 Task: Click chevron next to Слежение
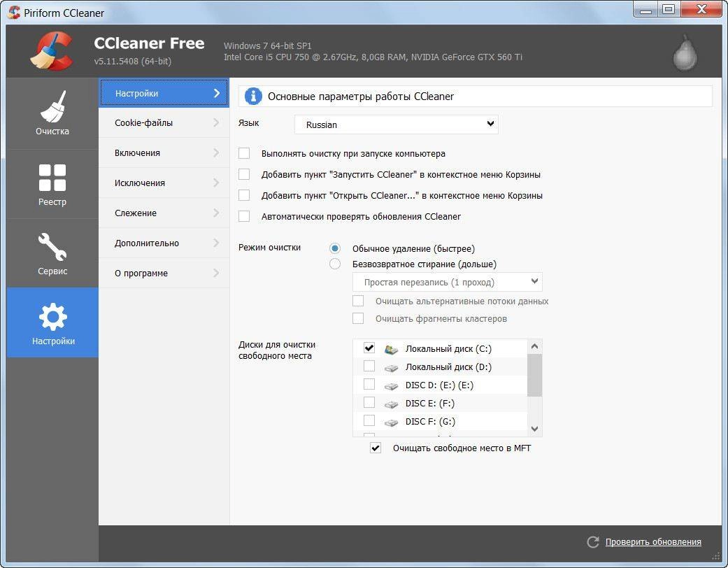(216, 213)
